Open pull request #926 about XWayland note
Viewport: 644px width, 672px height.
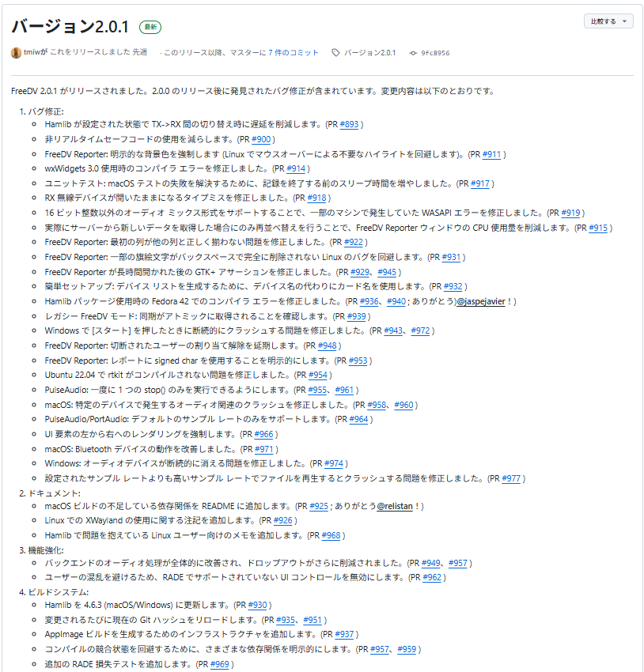283,521
